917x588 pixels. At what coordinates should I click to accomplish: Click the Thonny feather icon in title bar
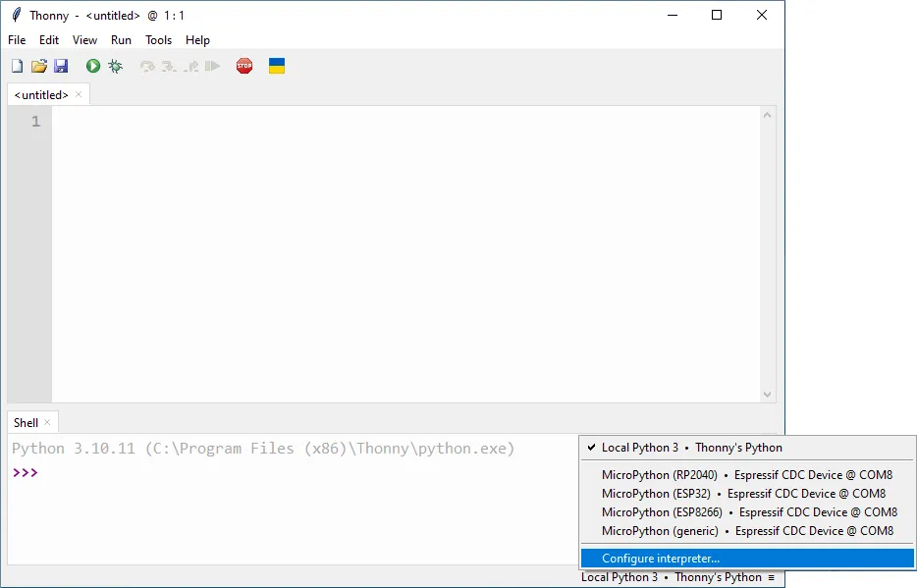pos(16,15)
